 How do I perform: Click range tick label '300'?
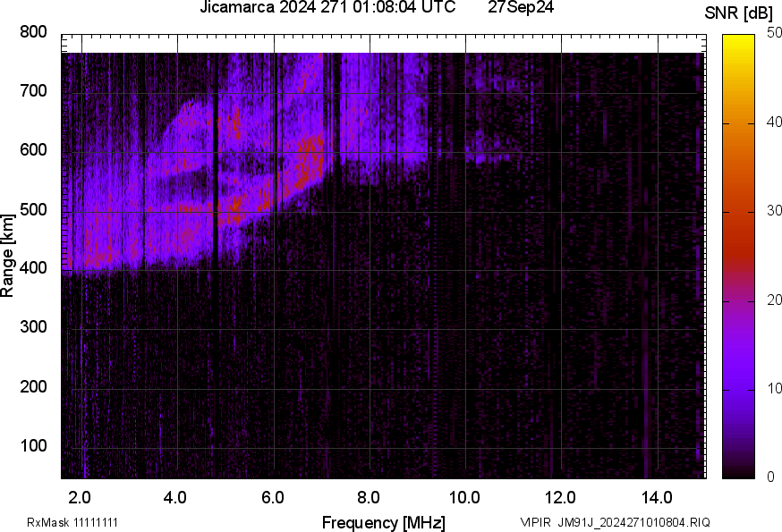pos(33,327)
